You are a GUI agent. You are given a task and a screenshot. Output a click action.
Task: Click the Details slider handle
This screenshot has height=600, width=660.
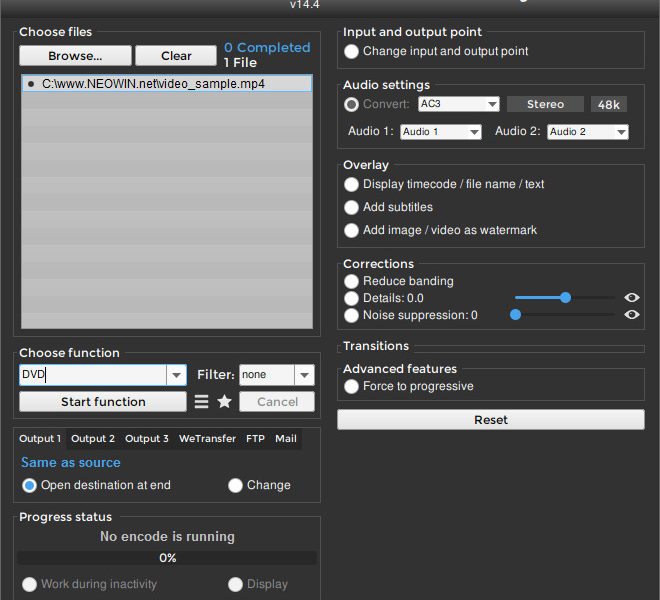point(565,297)
